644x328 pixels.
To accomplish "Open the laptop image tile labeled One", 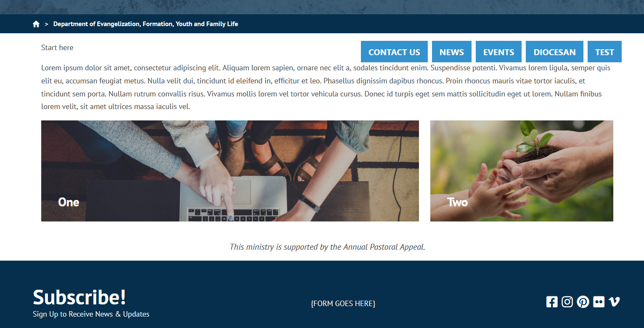I will click(x=230, y=171).
